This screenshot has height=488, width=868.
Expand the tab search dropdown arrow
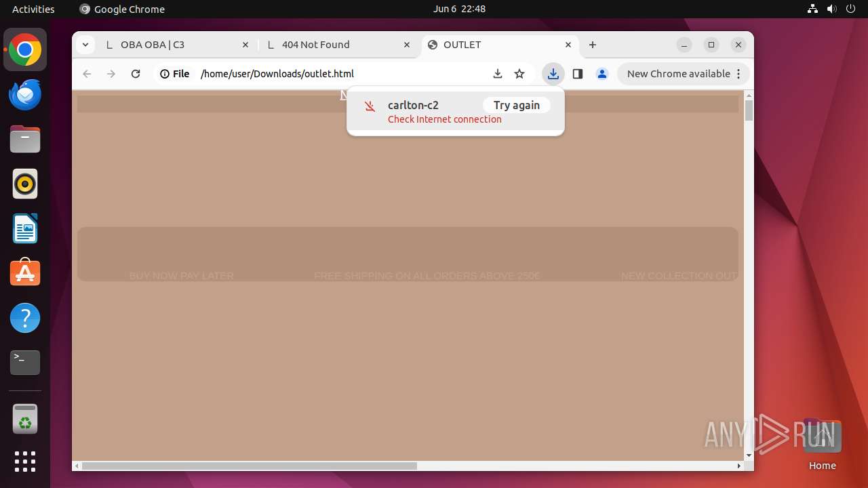(85, 45)
